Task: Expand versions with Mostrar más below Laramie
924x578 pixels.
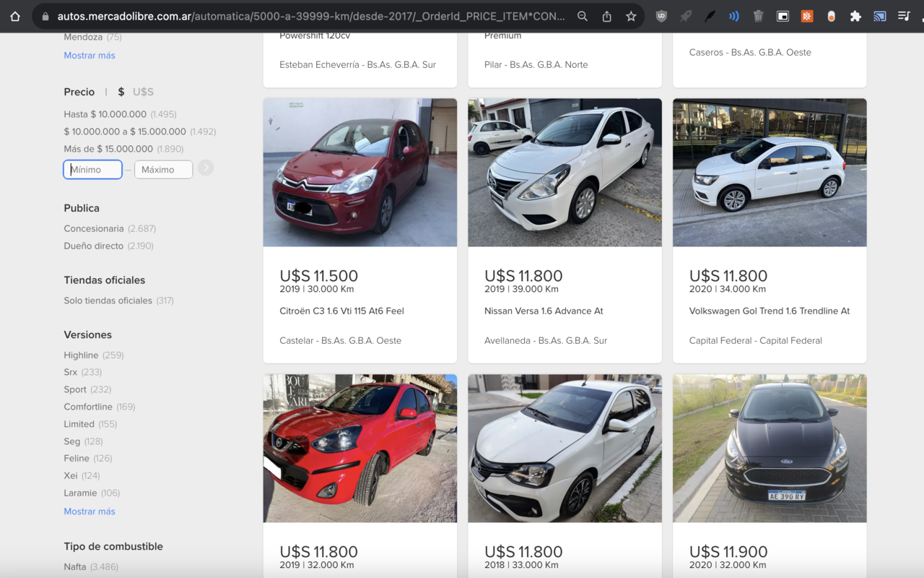Action: point(90,512)
